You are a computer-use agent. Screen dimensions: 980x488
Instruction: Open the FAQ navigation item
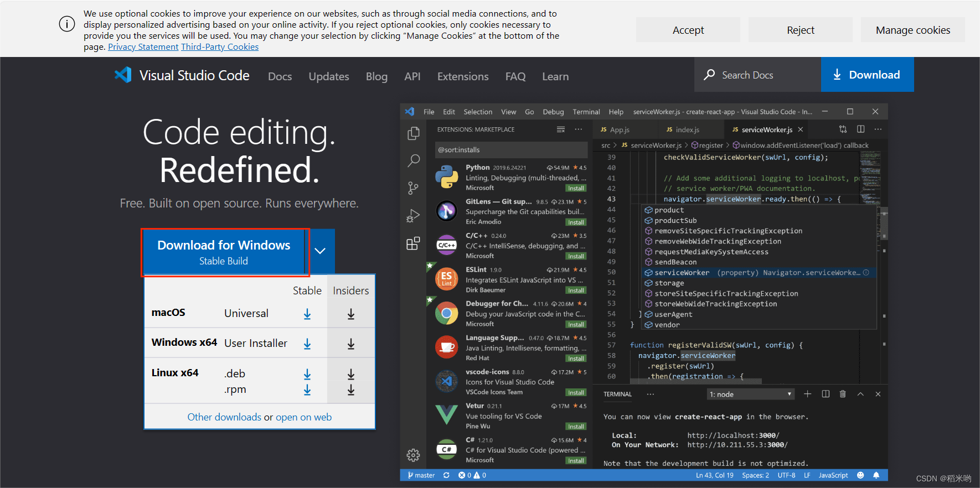(515, 76)
